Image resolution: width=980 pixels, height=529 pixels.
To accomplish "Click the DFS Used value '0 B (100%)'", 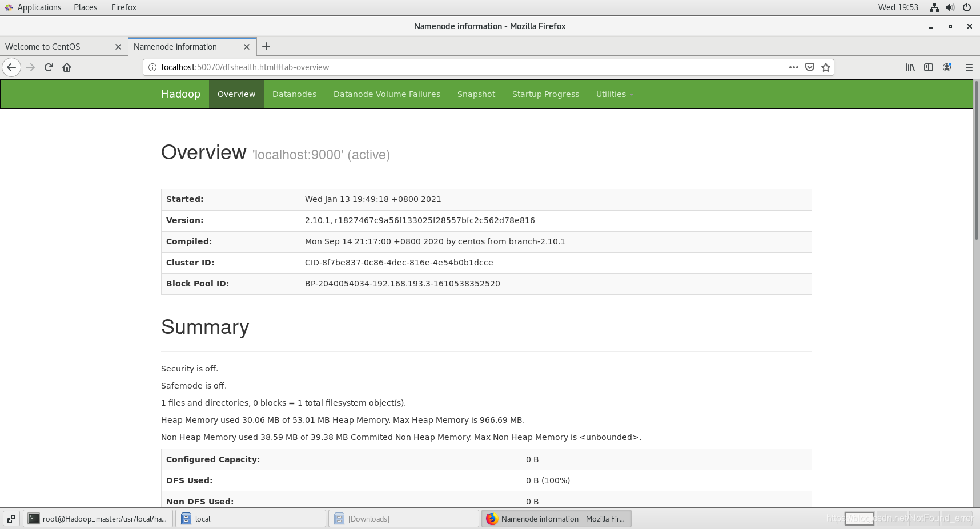I will [x=548, y=480].
